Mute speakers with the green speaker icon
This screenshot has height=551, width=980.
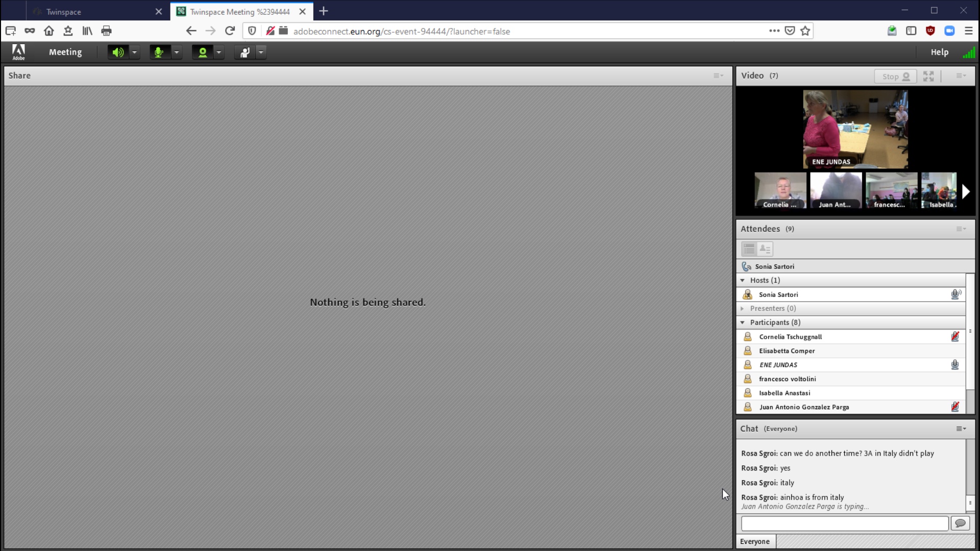point(118,52)
